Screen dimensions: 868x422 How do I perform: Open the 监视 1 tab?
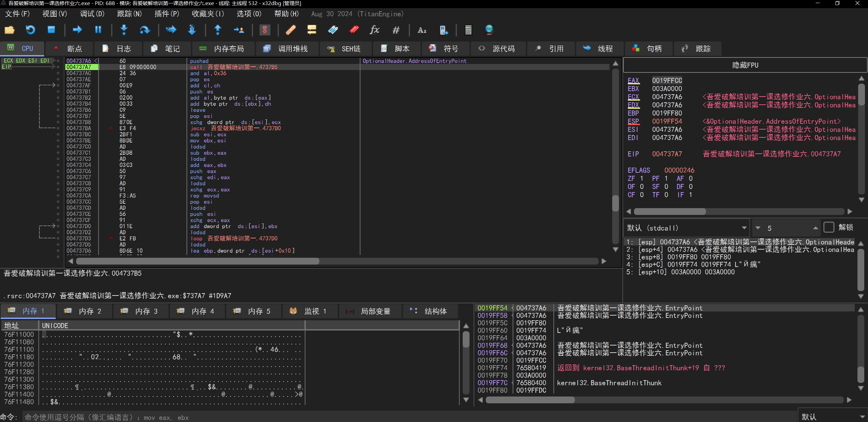coord(309,311)
